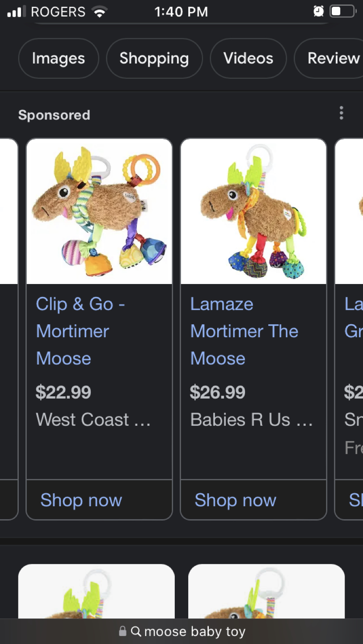Tap the Wi-Fi status icon
363x644 pixels.
click(99, 12)
